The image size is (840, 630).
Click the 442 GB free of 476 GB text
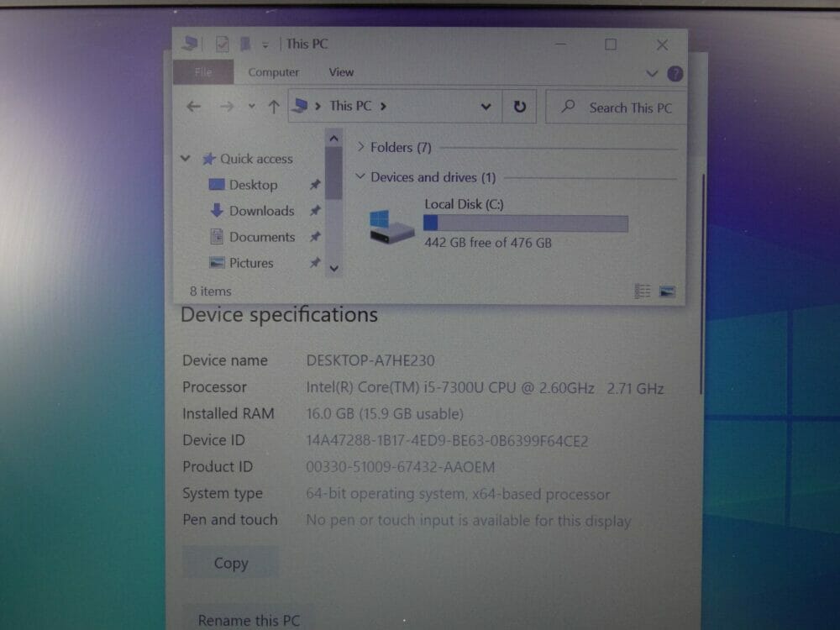click(488, 243)
